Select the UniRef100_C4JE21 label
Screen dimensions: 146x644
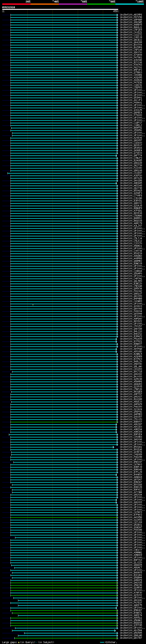(131, 32)
